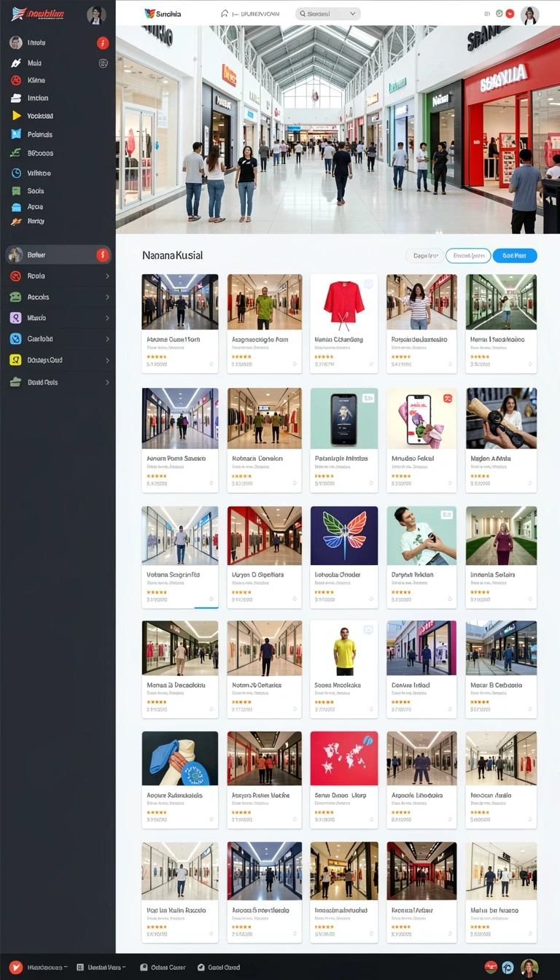Click the mall hero banner image
560x980 pixels.
point(338,130)
